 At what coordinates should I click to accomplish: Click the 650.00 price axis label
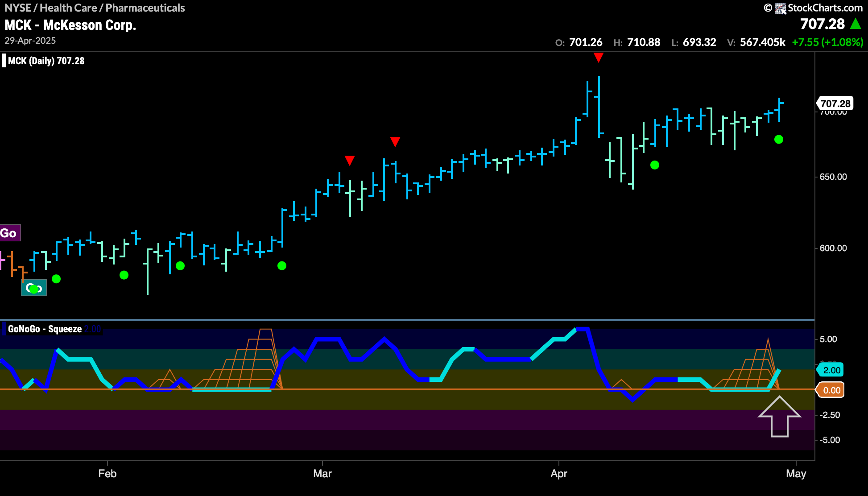(x=833, y=177)
